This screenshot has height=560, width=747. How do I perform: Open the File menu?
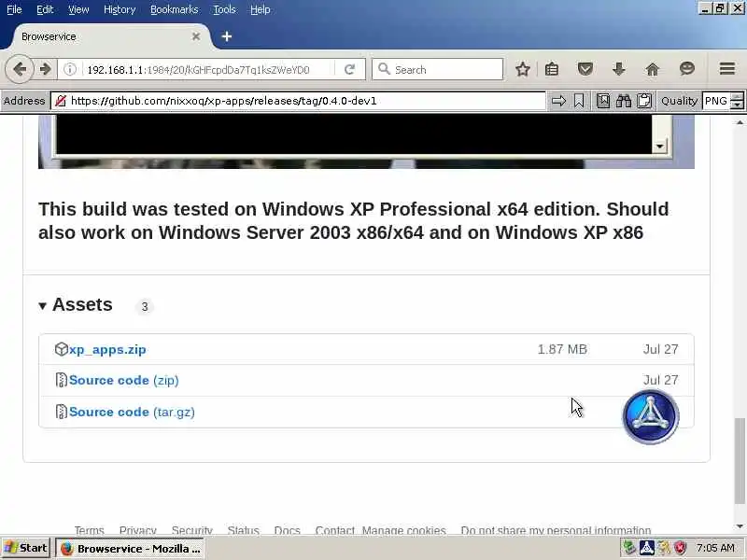(14, 9)
